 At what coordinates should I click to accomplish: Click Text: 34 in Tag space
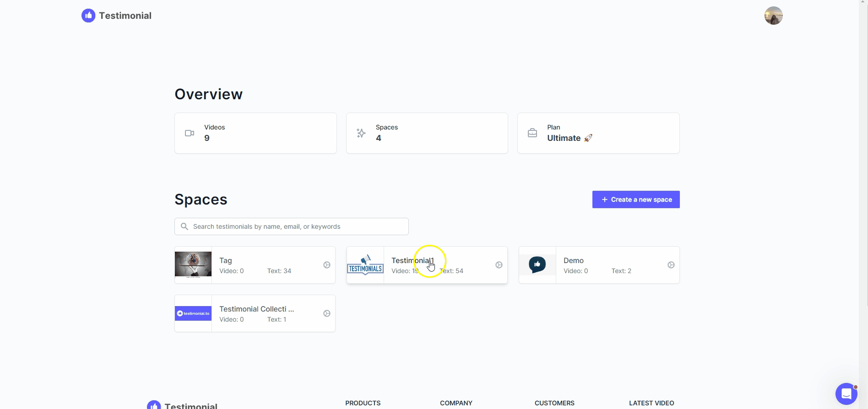[x=279, y=271]
